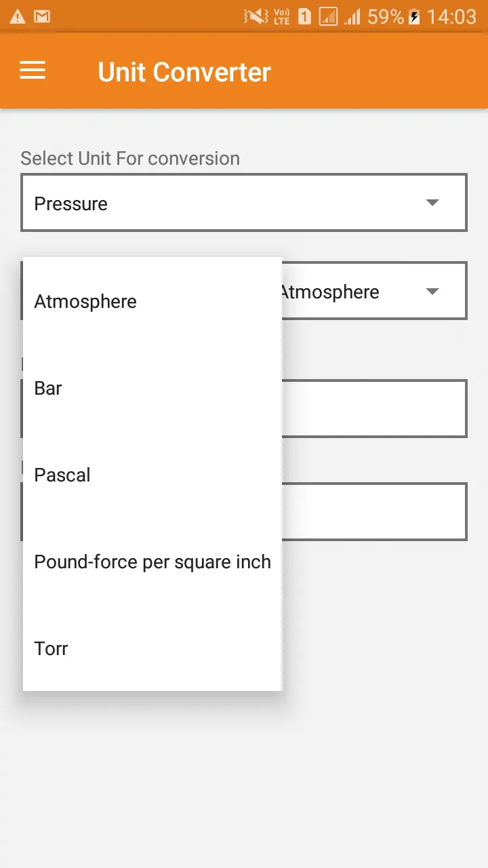Tap the second value input field
Screen dimensions: 488x868
(374, 511)
